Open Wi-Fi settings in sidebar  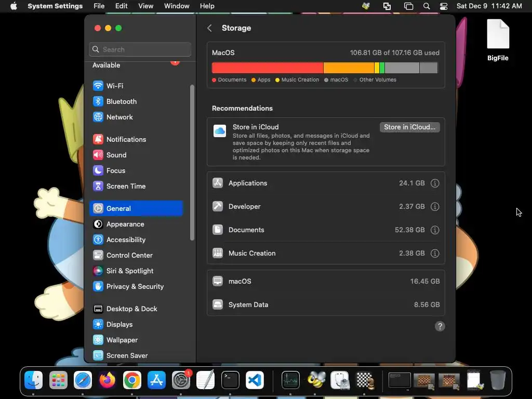coord(136,86)
